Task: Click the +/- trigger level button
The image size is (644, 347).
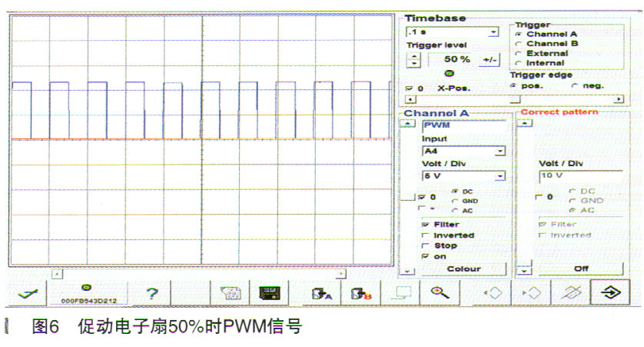Action: (489, 59)
